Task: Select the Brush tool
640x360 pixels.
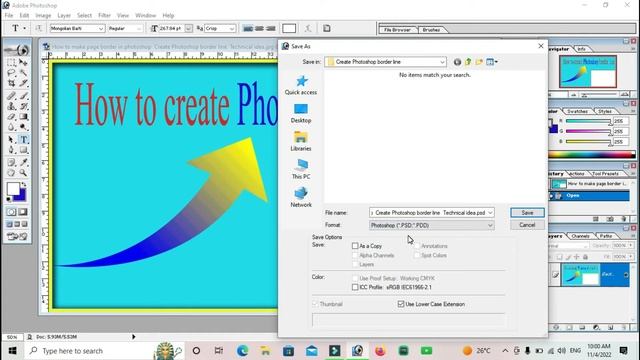Action: click(23, 96)
